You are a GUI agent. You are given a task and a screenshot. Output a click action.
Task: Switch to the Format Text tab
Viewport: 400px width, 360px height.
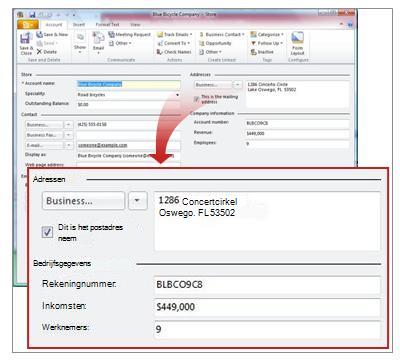[107, 25]
